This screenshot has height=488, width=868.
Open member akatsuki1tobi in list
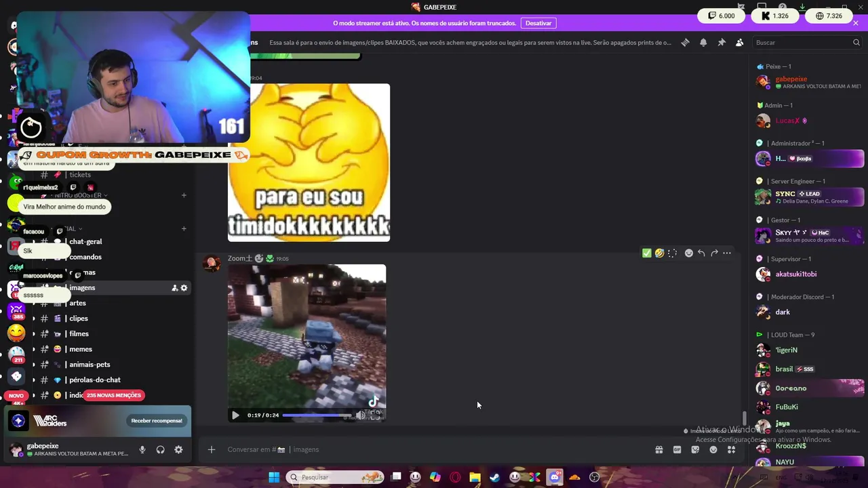809,274
